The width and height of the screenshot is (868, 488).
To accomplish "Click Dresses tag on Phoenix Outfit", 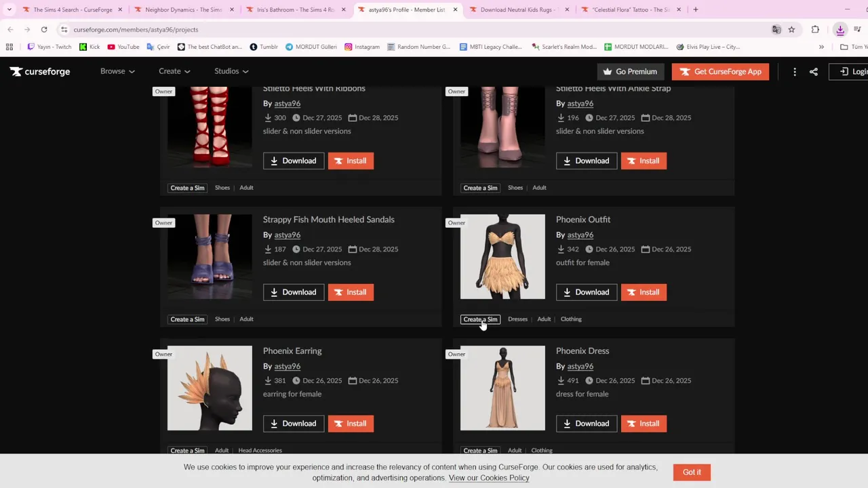I will (517, 319).
